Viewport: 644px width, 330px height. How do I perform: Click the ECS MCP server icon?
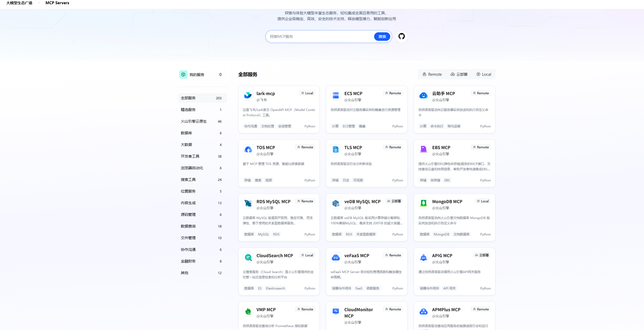coord(336,95)
